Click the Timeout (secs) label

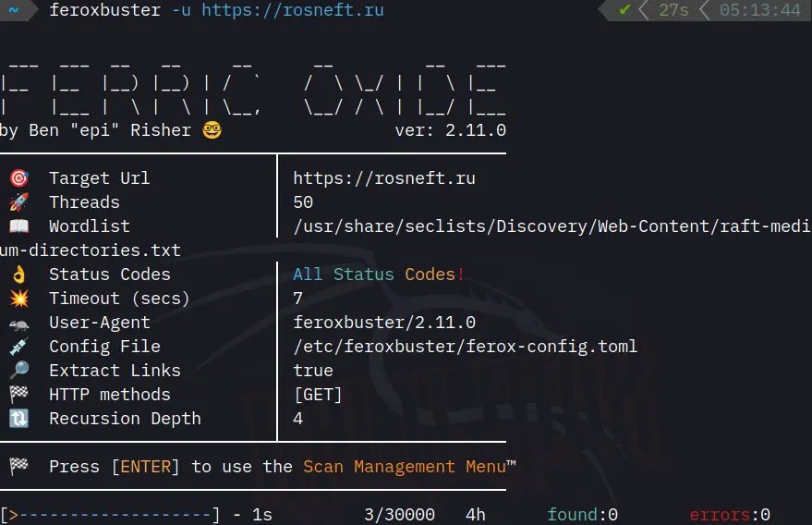[119, 299]
